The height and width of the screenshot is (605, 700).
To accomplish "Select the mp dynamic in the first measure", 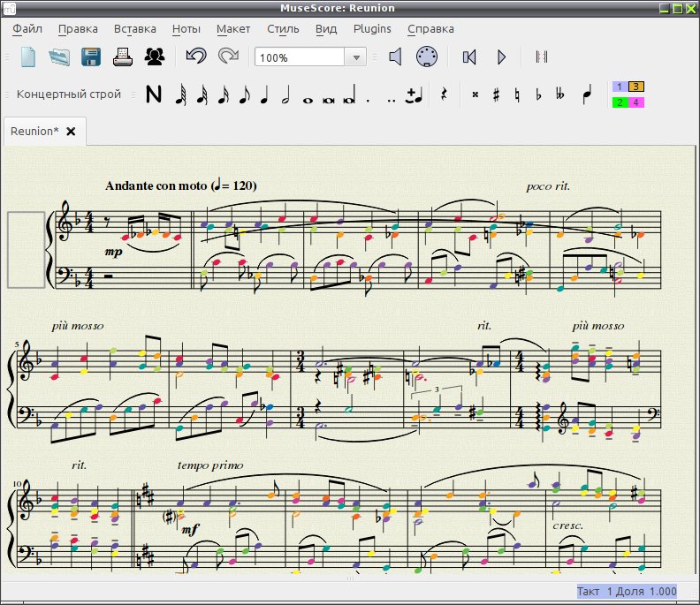I will (x=113, y=252).
